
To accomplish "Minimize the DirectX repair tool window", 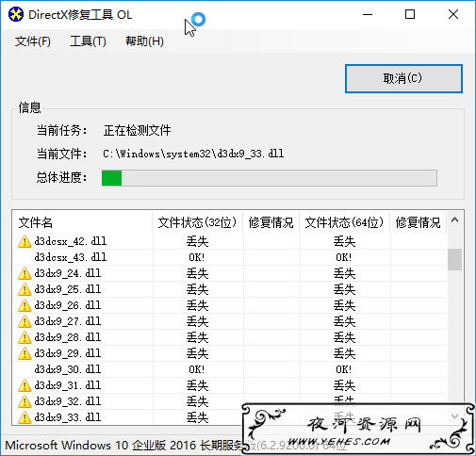I will [x=368, y=14].
